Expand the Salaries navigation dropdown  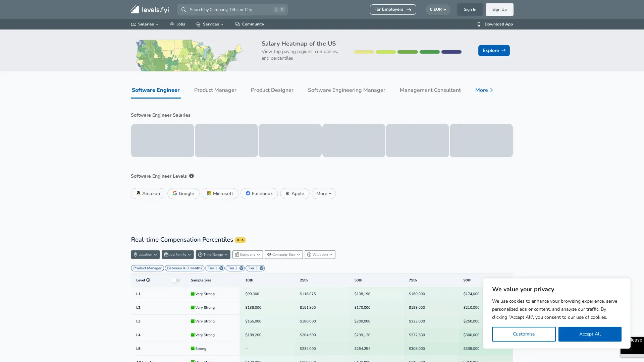click(145, 24)
